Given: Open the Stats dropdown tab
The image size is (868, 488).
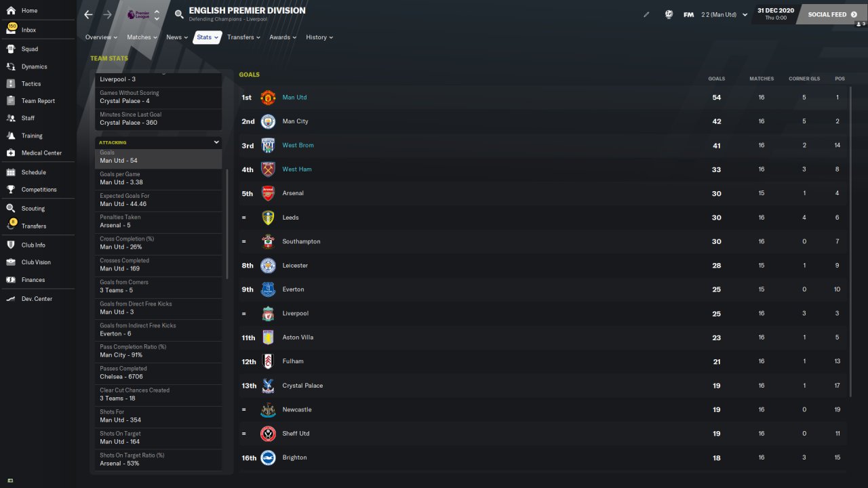Looking at the screenshot, I should coord(207,37).
